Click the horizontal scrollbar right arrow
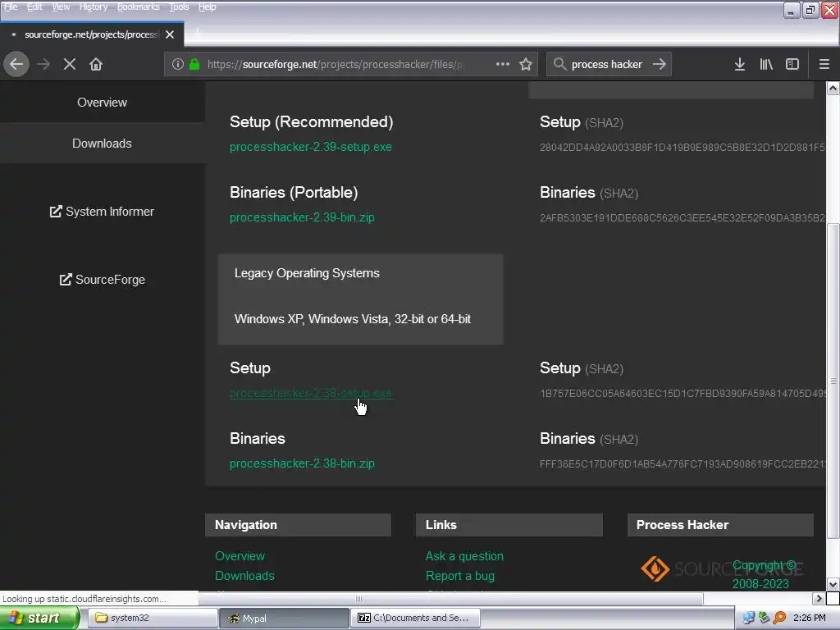Image resolution: width=840 pixels, height=630 pixels. [x=818, y=598]
